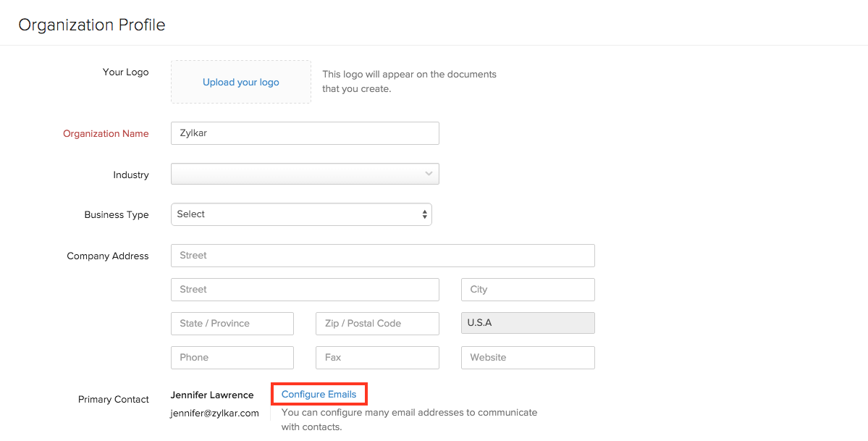
Task: Click the Zylkar Organization Name field
Action: tap(304, 133)
